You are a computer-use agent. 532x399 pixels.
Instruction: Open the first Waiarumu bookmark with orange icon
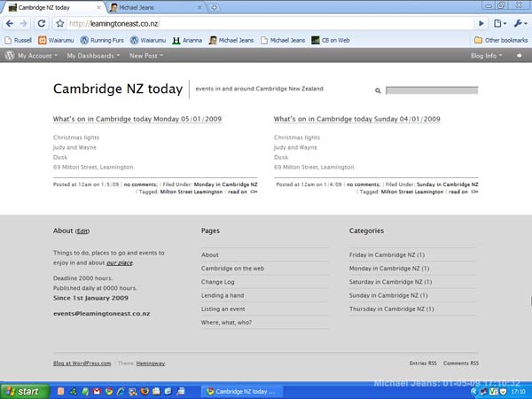[56, 41]
